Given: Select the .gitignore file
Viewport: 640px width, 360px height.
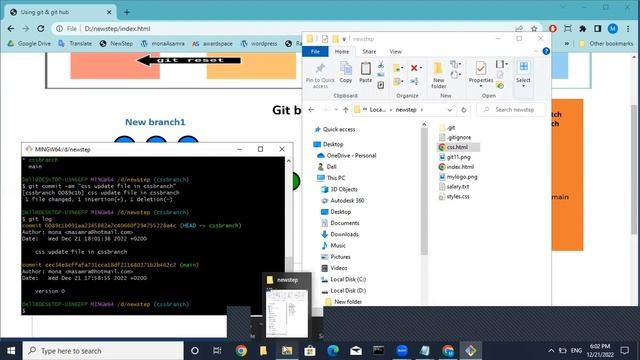Looking at the screenshot, I should point(455,138).
